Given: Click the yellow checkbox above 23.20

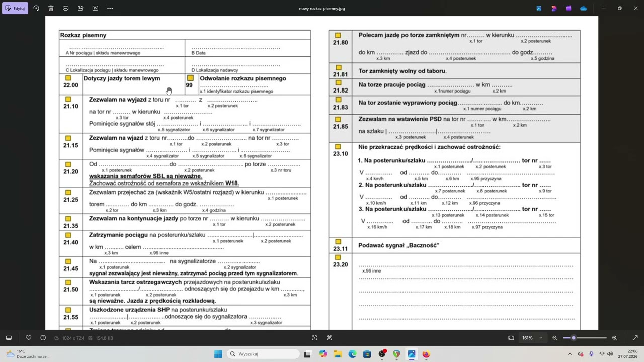Looking at the screenshot, I should pos(338,257).
